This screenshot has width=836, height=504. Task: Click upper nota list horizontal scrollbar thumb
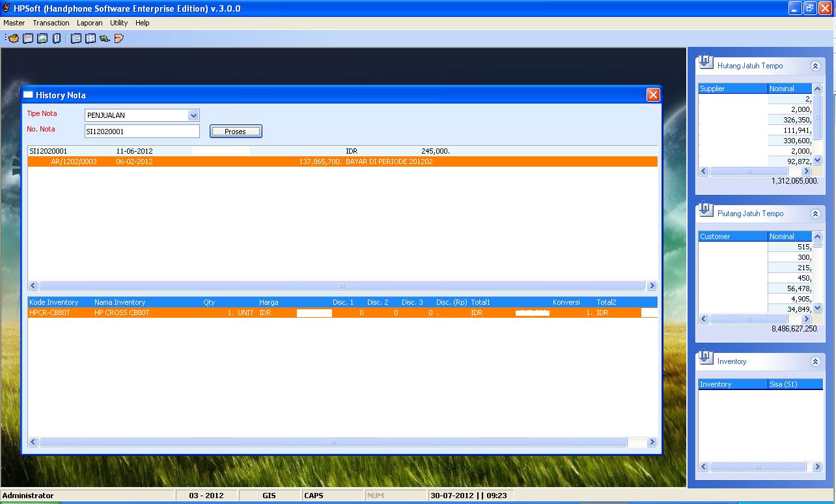pos(342,286)
